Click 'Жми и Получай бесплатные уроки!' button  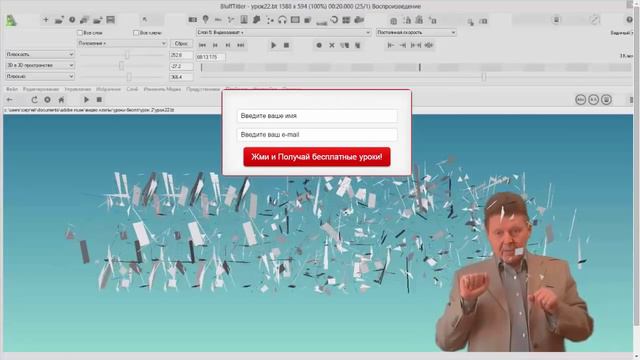(x=317, y=157)
